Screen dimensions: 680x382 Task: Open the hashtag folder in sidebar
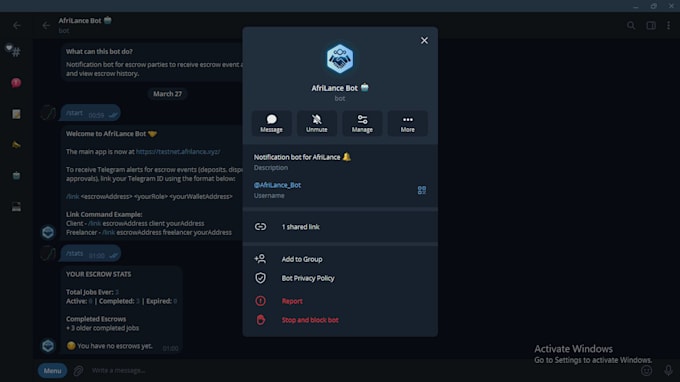pos(16,52)
